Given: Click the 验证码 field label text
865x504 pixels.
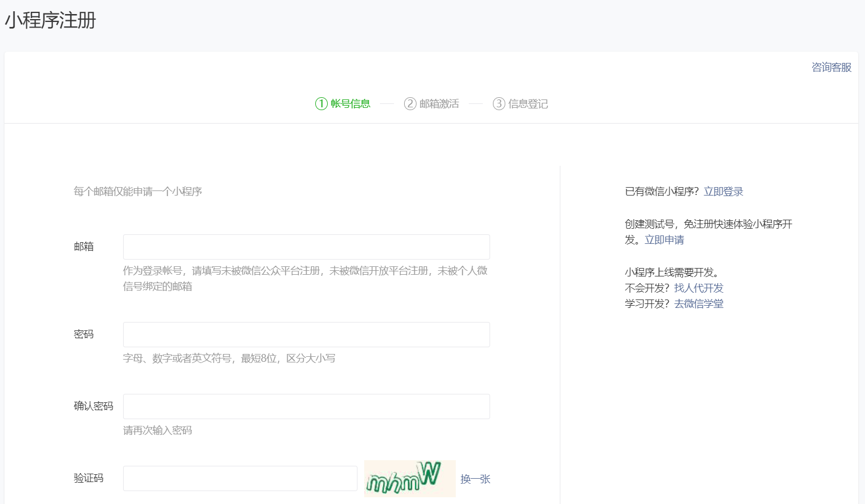Looking at the screenshot, I should pyautogui.click(x=88, y=478).
